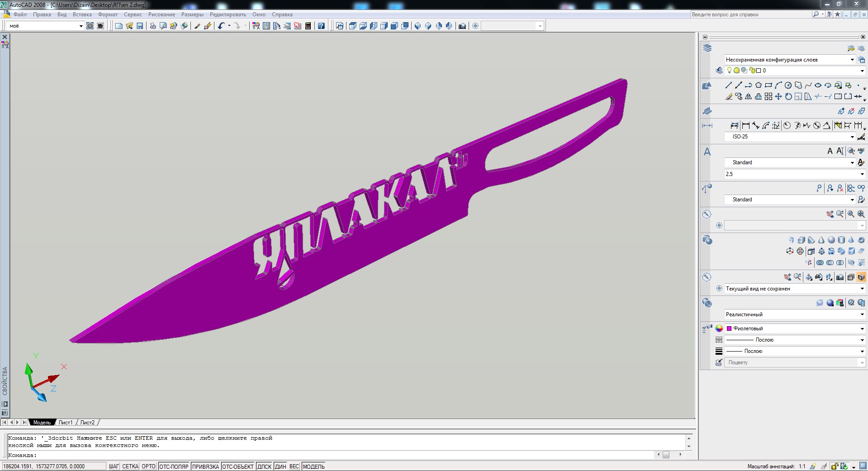Open the calculator tool icon
Screen dimensions: 868x471
click(308, 26)
